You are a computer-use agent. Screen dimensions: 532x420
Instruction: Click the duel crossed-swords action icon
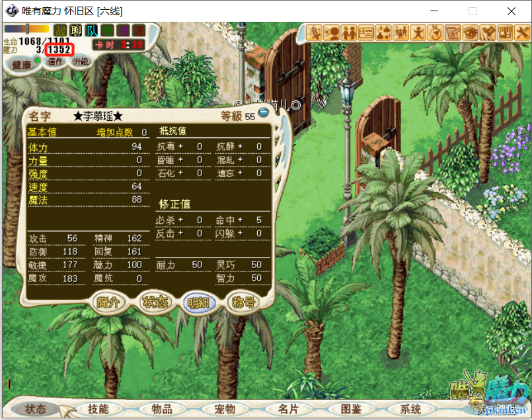tap(314, 32)
